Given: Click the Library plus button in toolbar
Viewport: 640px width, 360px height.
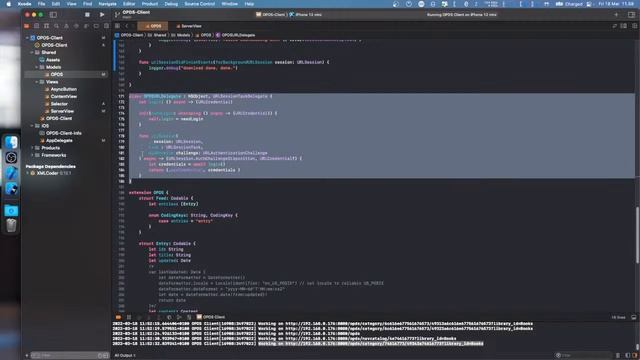Looking at the screenshot, I should point(616,15).
